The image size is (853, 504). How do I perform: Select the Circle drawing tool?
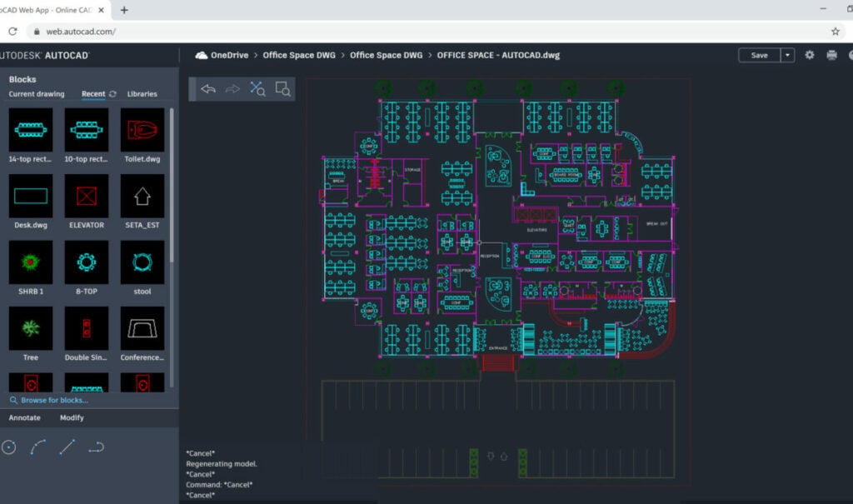(8, 447)
